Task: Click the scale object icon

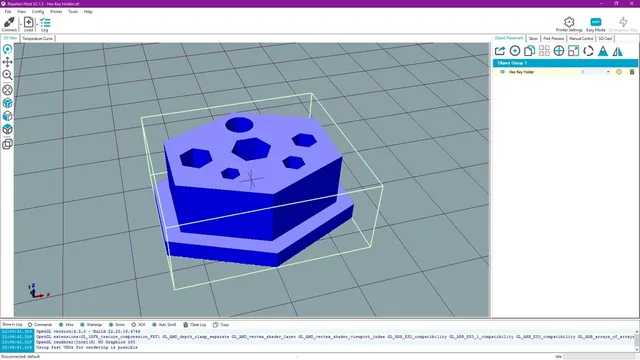Action: point(573,51)
